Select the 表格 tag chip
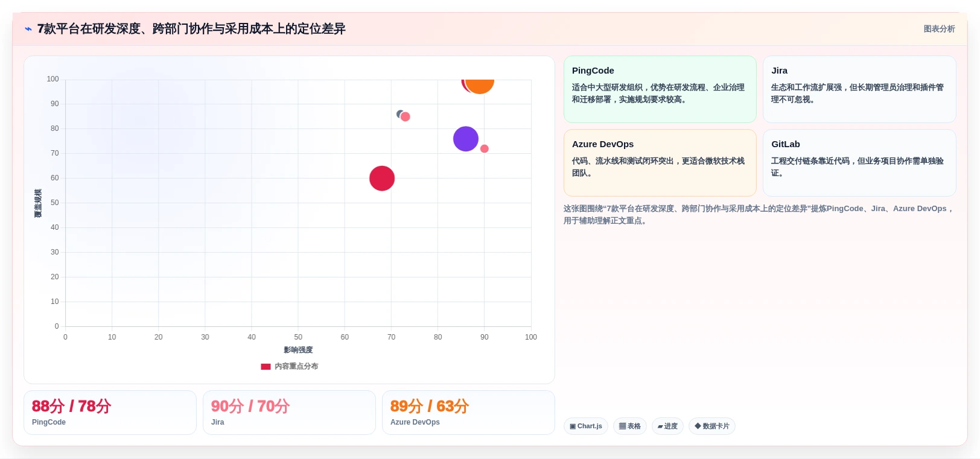 [x=630, y=426]
